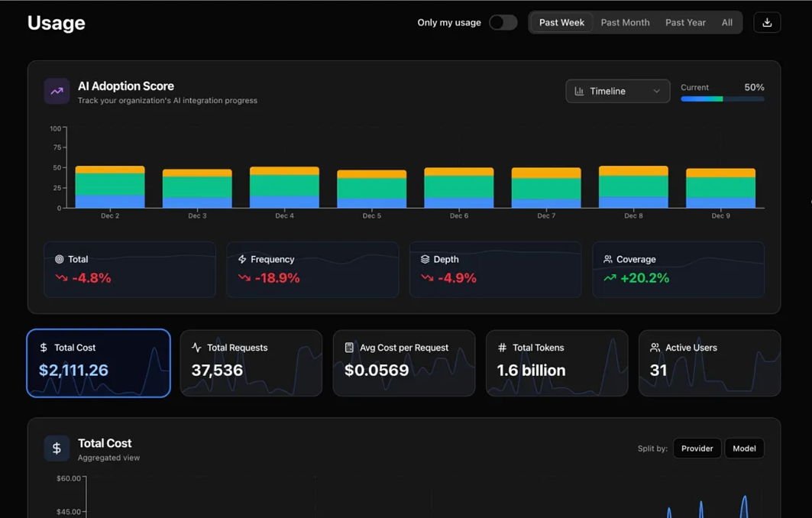Click the Depth layers icon
This screenshot has width=812, height=518.
425,260
